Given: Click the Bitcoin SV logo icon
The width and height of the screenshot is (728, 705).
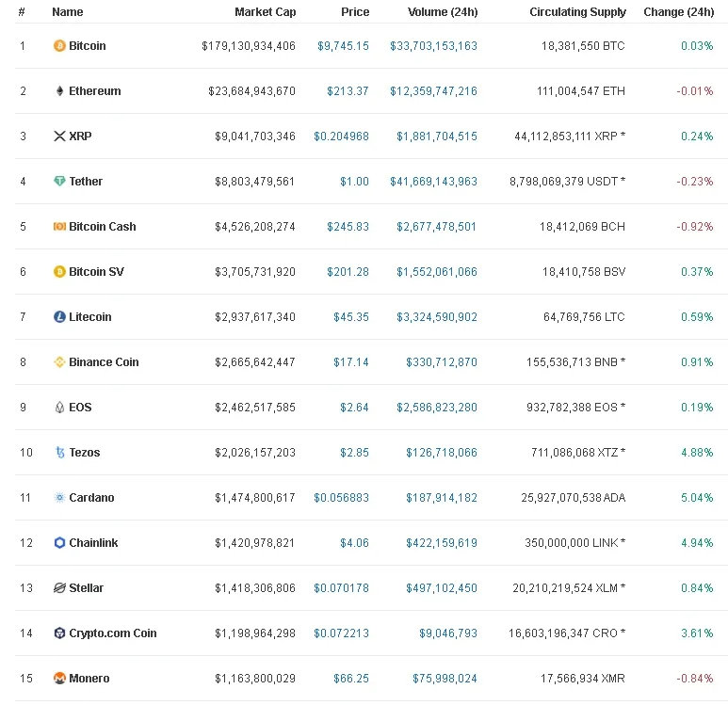Looking at the screenshot, I should click(59, 271).
